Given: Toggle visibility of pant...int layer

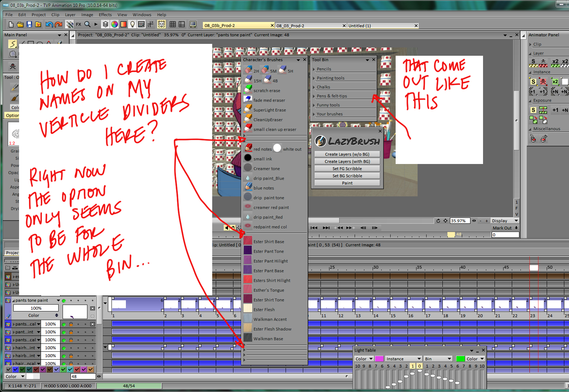Looking at the screenshot, I should [x=64, y=332].
